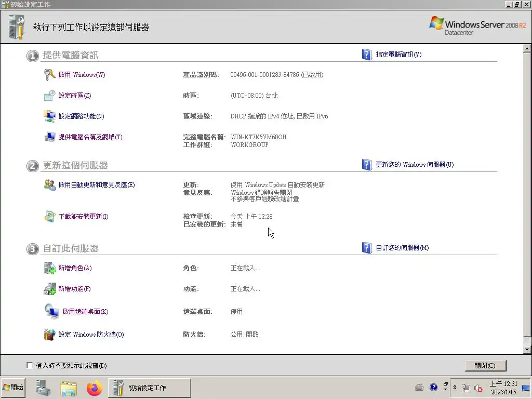532x399 pixels.
Task: Click the Activate Windows key icon
Action: point(49,75)
